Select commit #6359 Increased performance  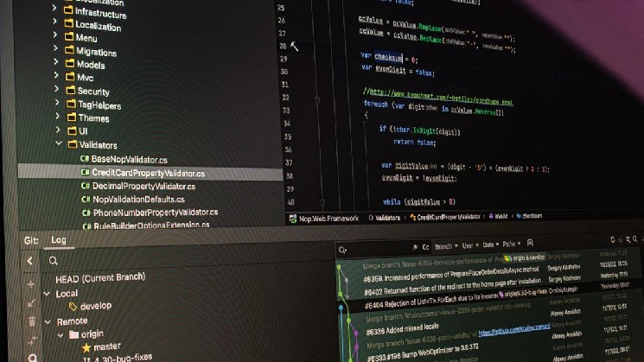[x=450, y=275]
